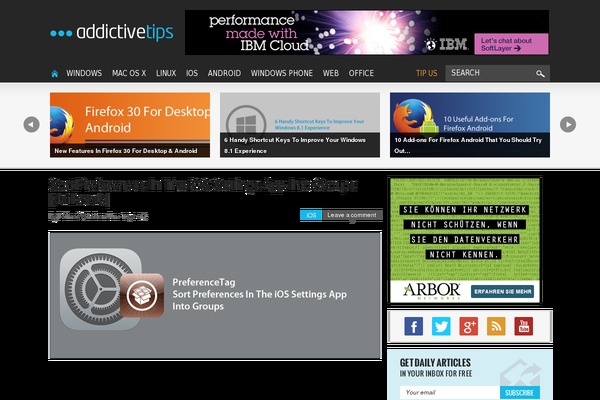Open the Mac OS X menu item
The width and height of the screenshot is (600, 400).
pyautogui.click(x=129, y=73)
